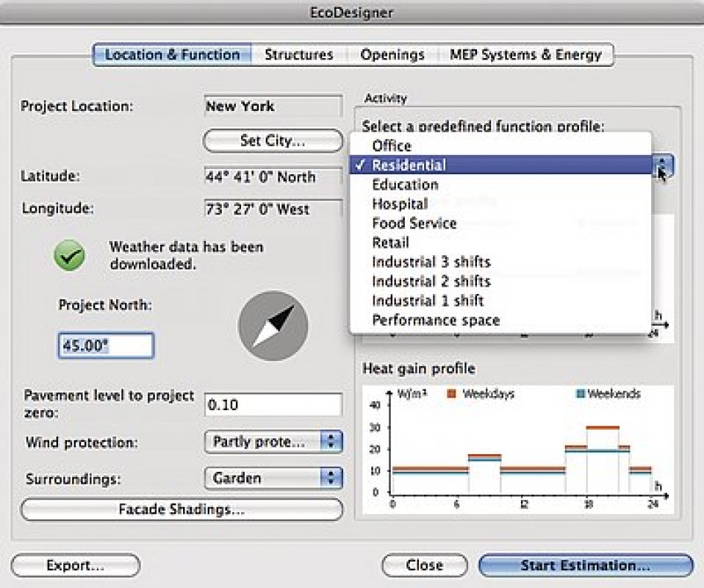Select Industrial 1 shift profile
Image resolution: width=704 pixels, height=588 pixels.
click(500, 300)
